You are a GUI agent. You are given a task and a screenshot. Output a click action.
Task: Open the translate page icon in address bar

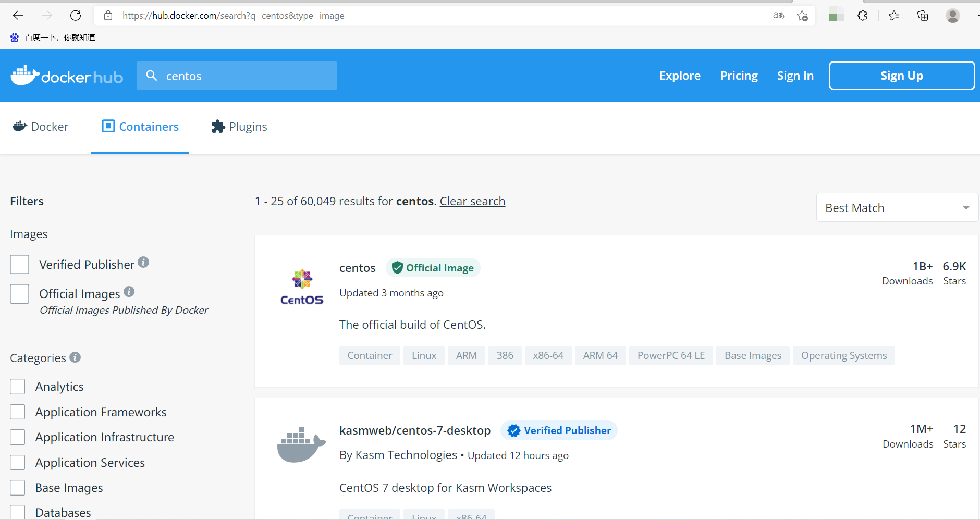point(779,16)
